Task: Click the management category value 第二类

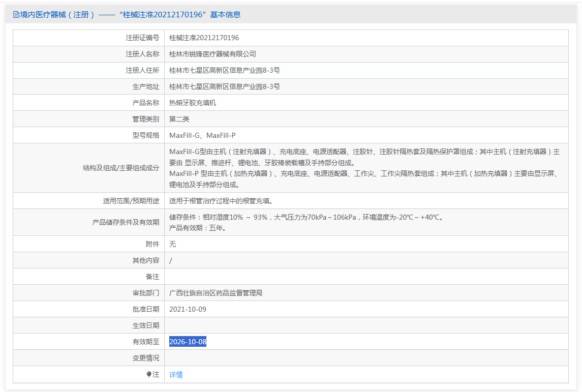Action: [x=179, y=119]
